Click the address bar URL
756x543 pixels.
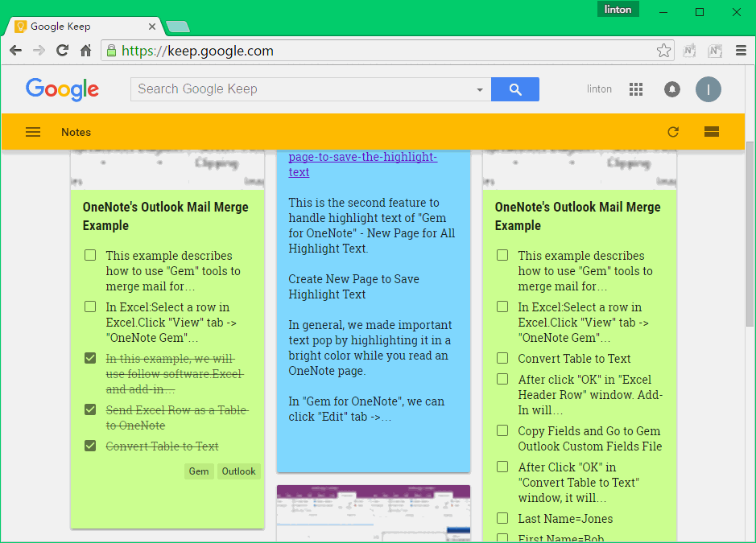pyautogui.click(x=198, y=51)
